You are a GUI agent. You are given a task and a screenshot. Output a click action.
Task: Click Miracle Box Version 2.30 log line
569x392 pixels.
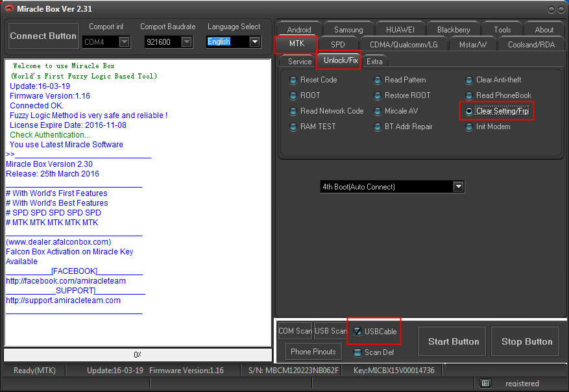pos(49,164)
